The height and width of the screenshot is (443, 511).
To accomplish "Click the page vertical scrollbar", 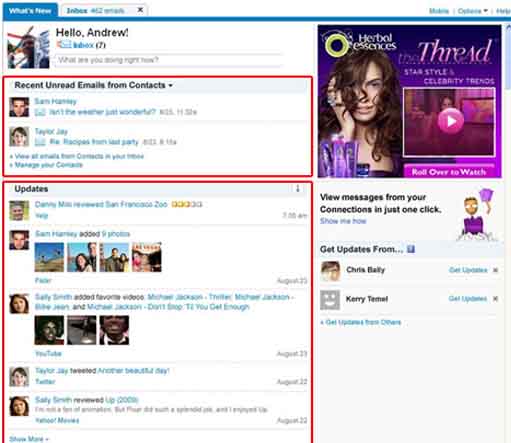I will pos(508,57).
